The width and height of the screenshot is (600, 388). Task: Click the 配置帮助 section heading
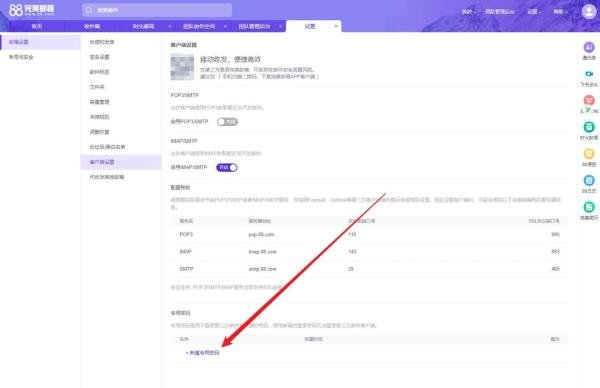click(x=180, y=187)
